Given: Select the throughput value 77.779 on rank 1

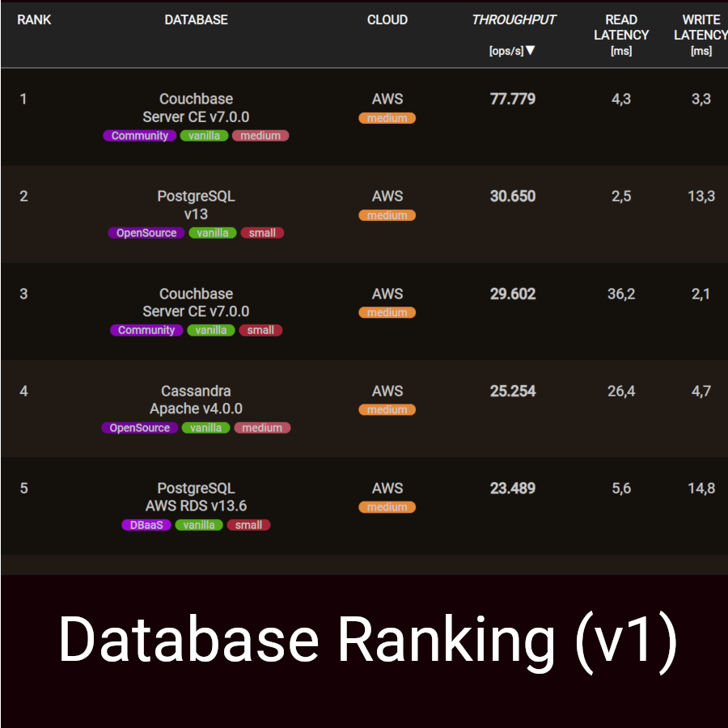Looking at the screenshot, I should (x=513, y=99).
